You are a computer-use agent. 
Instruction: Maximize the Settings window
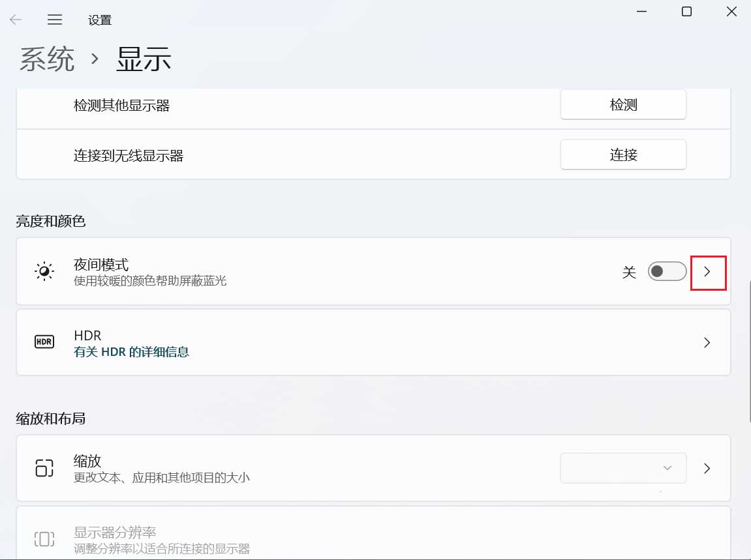click(686, 11)
